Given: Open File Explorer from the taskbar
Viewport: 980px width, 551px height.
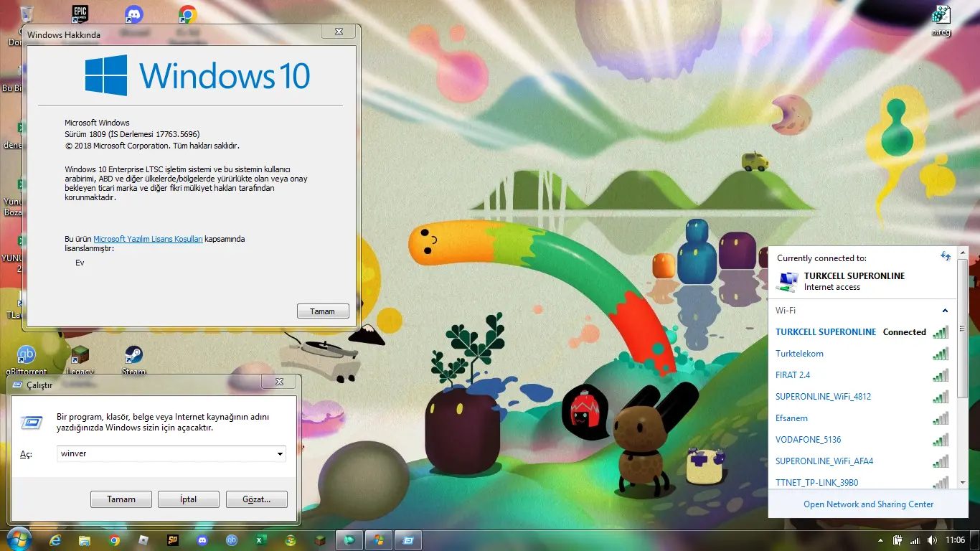Looking at the screenshot, I should pyautogui.click(x=85, y=540).
